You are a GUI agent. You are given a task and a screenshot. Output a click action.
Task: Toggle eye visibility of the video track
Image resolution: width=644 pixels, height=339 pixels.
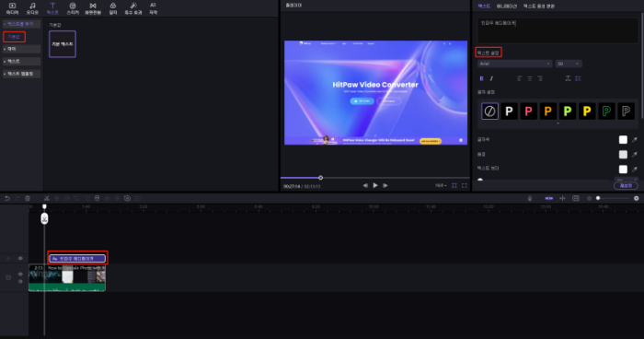point(20,274)
